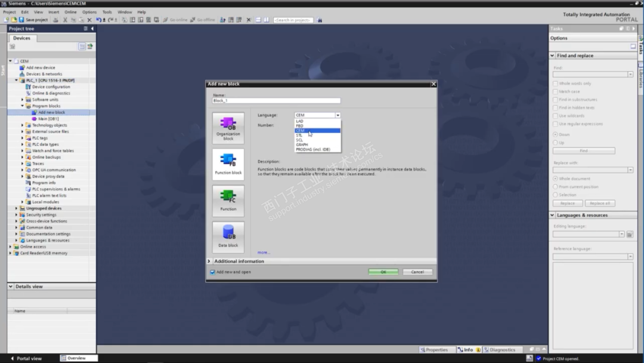This screenshot has width=644, height=363.
Task: Expand the Additional information section
Action: pos(209,262)
